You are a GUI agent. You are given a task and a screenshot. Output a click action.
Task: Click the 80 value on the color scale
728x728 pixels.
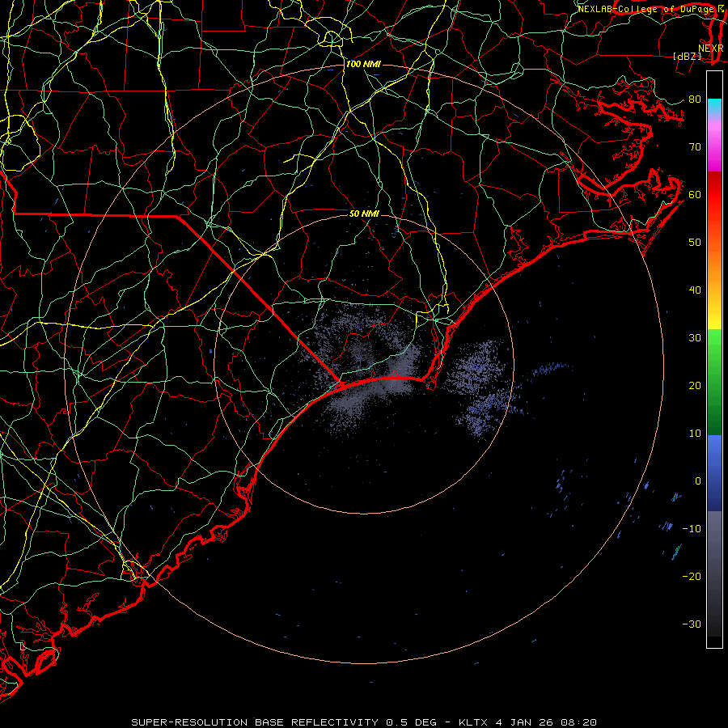coord(695,99)
